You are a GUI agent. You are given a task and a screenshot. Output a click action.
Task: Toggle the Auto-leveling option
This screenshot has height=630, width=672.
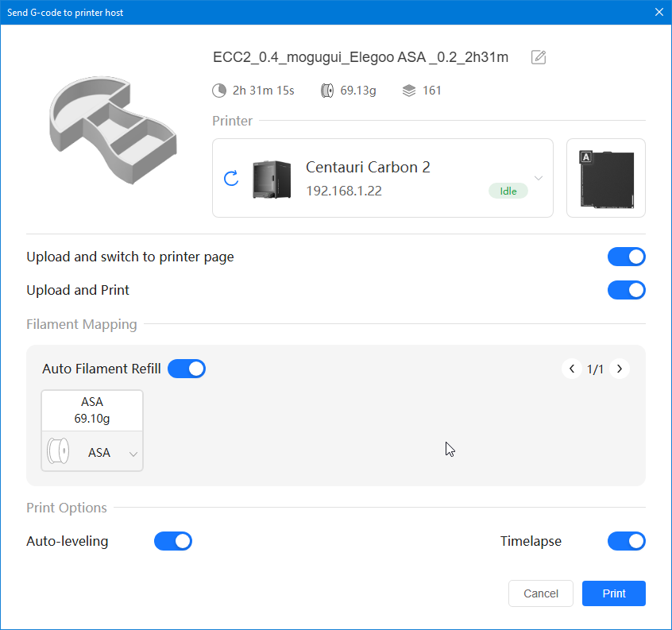click(173, 542)
